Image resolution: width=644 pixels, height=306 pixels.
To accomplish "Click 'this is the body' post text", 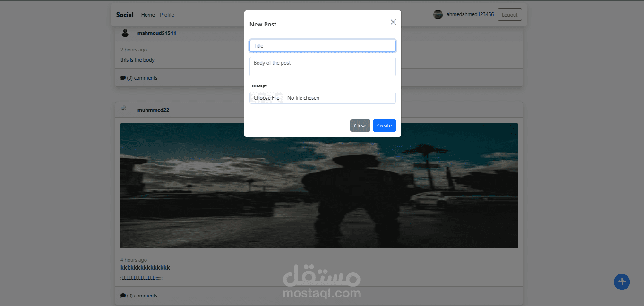I will pos(137,60).
